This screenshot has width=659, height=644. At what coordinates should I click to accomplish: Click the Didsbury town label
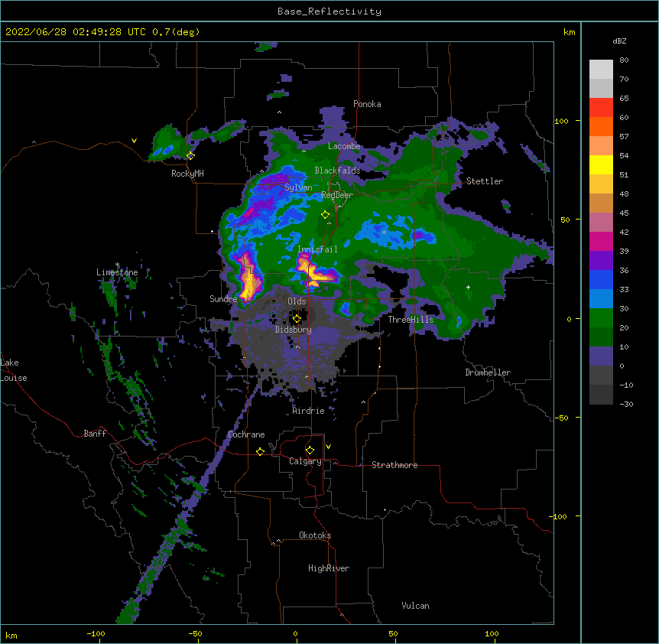[294, 330]
